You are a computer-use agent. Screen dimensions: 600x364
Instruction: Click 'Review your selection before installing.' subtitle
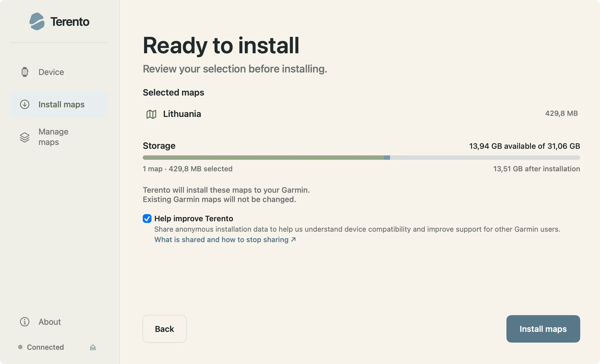(235, 69)
